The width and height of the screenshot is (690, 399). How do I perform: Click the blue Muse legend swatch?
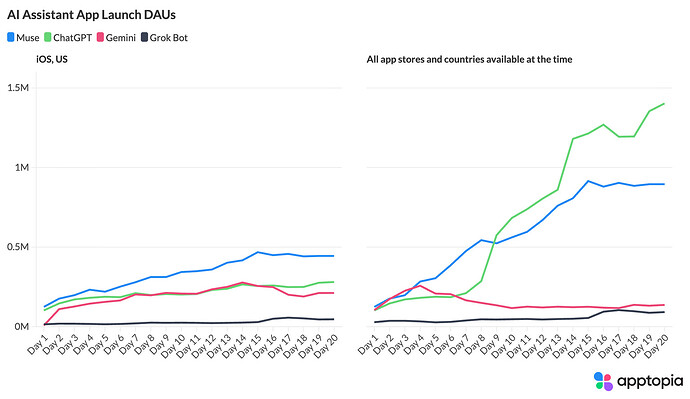11,37
